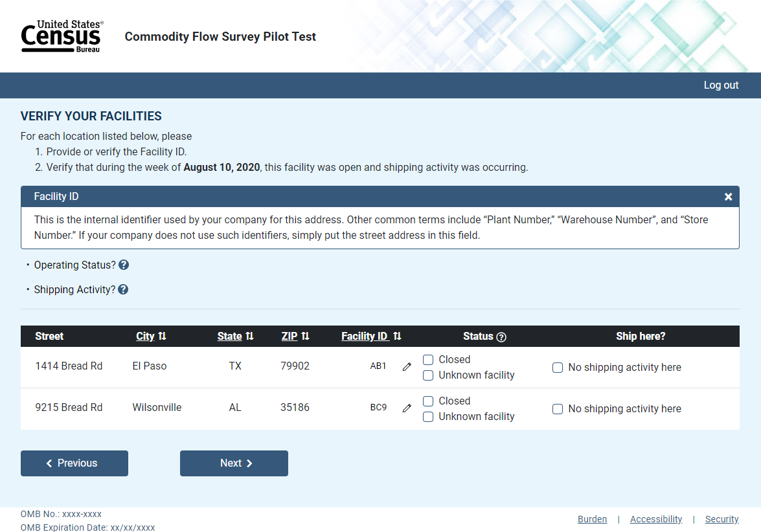Edit Facility ID AB1 with pencil icon

coord(407,367)
